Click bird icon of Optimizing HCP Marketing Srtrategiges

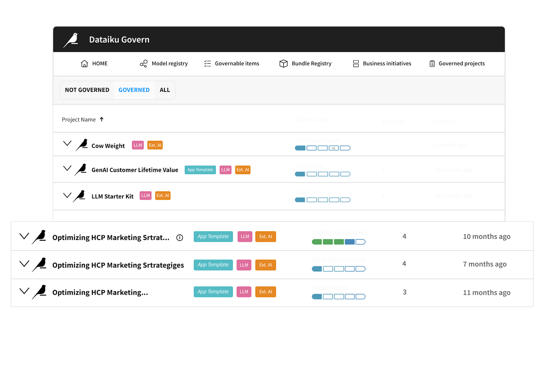[39, 265]
